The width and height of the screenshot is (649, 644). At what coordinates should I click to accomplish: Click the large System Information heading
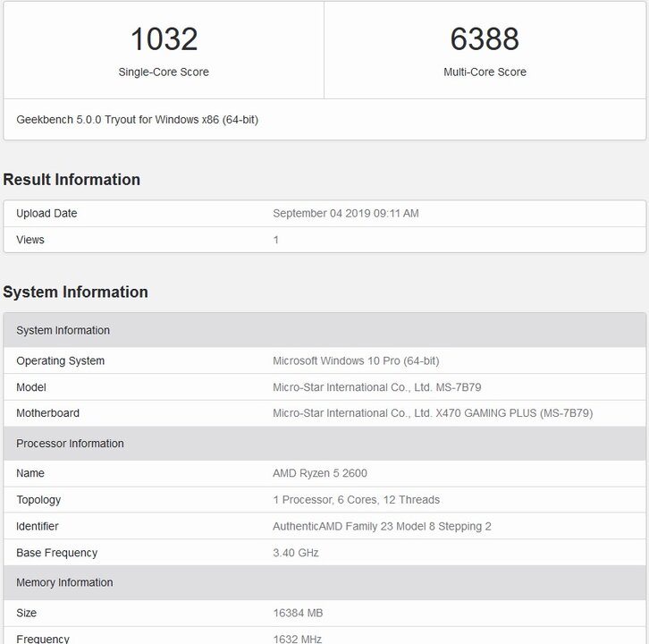[75, 292]
